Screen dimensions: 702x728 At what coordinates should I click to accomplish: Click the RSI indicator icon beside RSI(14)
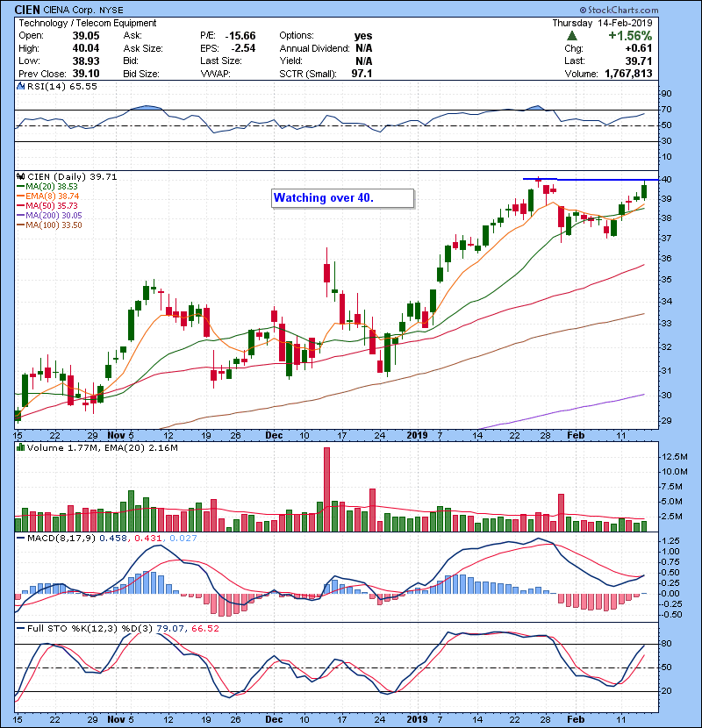tap(20, 86)
